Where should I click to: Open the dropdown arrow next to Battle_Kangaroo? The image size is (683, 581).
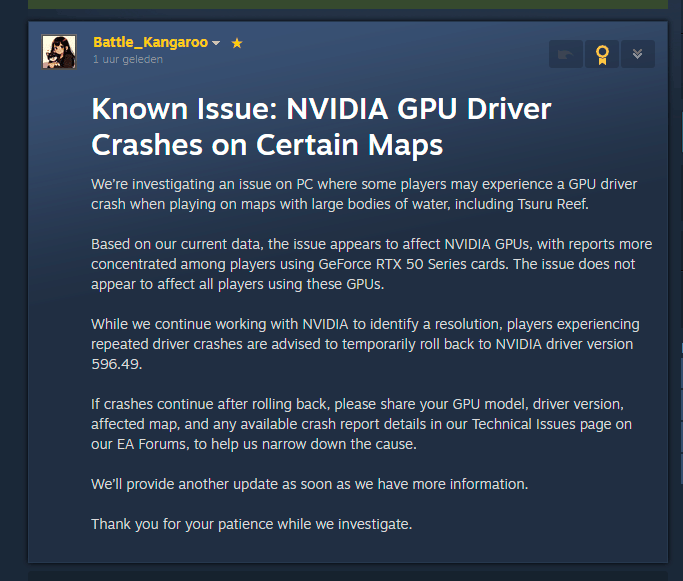pyautogui.click(x=216, y=43)
